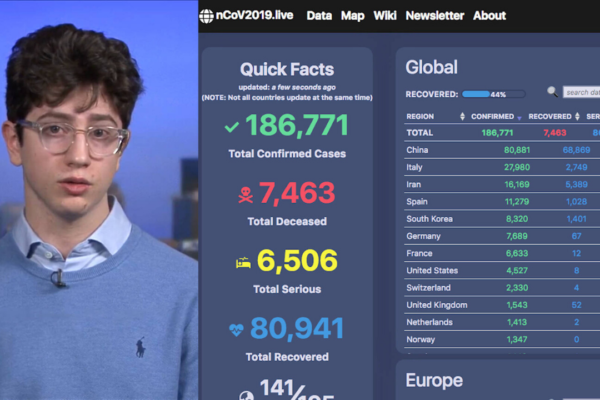
Task: Click the RECOVERED column header
Action: pyautogui.click(x=550, y=116)
